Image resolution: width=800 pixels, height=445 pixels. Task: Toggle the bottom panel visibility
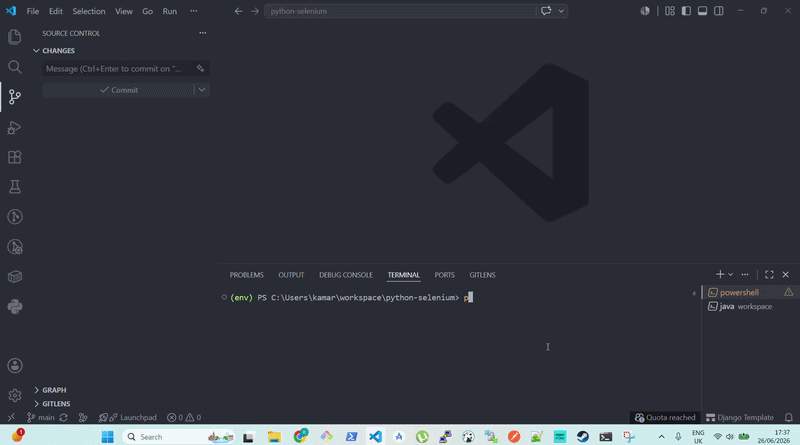[703, 11]
